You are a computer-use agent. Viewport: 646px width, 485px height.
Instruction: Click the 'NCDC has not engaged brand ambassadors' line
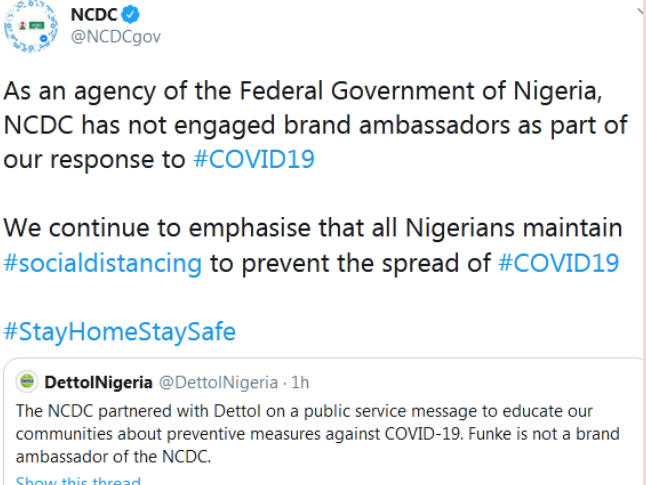click(x=316, y=125)
